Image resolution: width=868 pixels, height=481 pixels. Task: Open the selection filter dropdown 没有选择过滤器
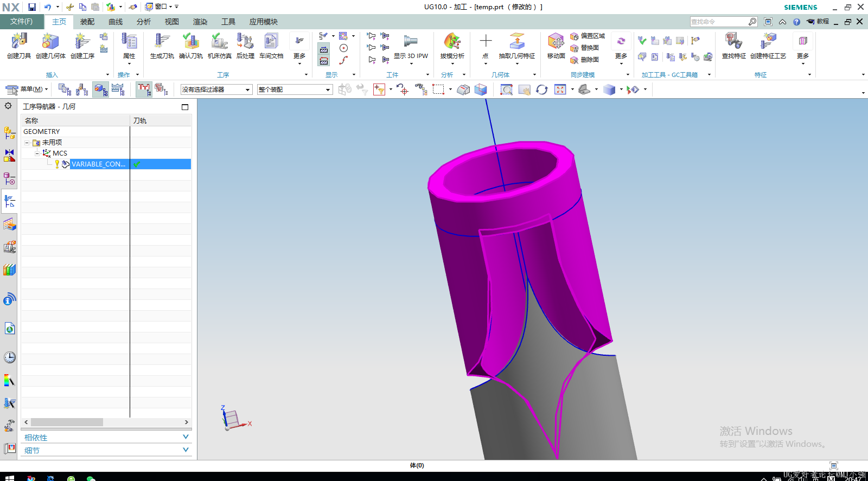(x=216, y=89)
